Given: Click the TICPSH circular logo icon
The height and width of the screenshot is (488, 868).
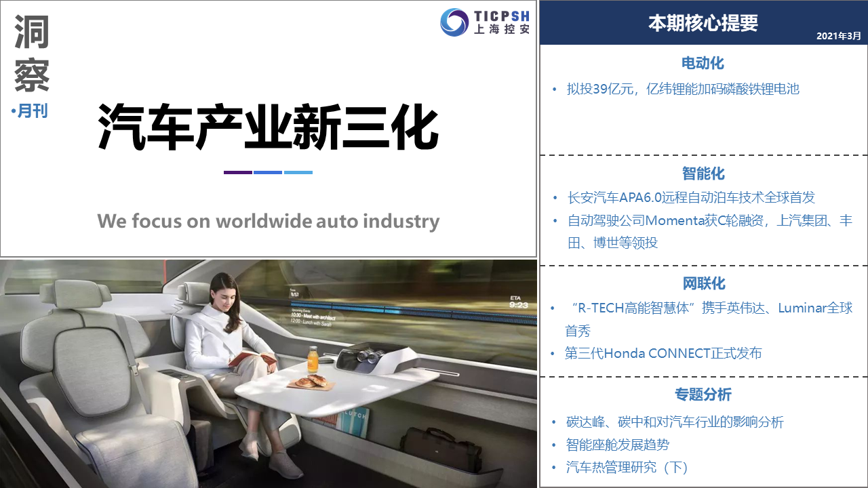Looking at the screenshot, I should pos(454,22).
